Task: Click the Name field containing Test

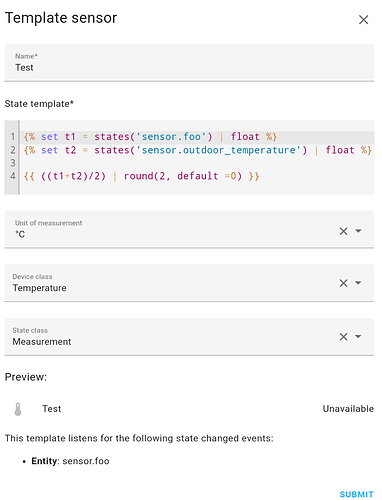Action: pos(189,63)
